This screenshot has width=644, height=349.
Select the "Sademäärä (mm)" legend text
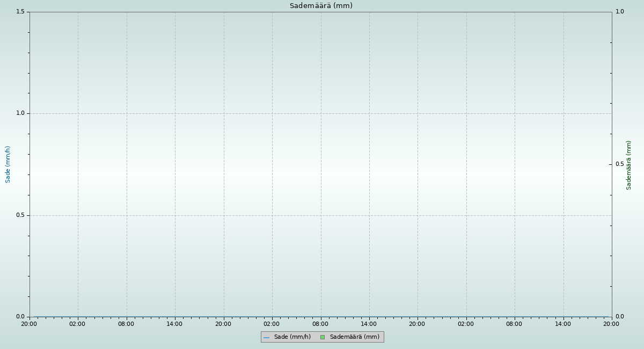(x=354, y=337)
